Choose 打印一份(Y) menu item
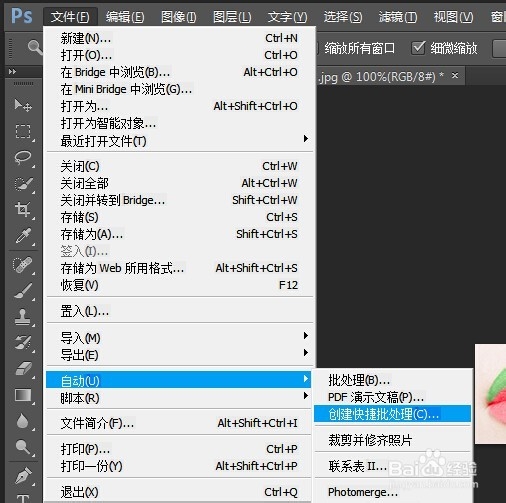The image size is (506, 503). click(179, 466)
